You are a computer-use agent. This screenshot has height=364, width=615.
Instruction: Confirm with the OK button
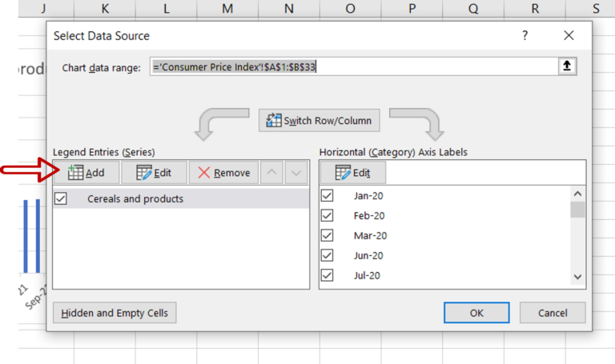click(x=476, y=313)
